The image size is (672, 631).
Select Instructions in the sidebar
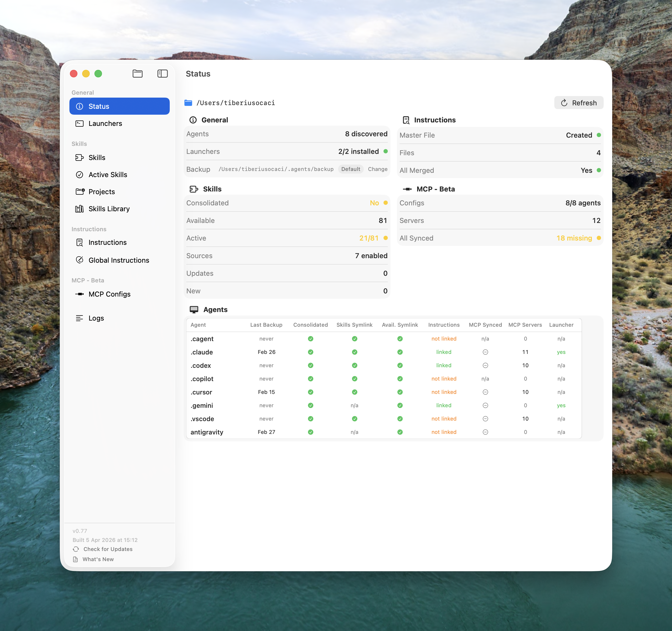click(108, 242)
